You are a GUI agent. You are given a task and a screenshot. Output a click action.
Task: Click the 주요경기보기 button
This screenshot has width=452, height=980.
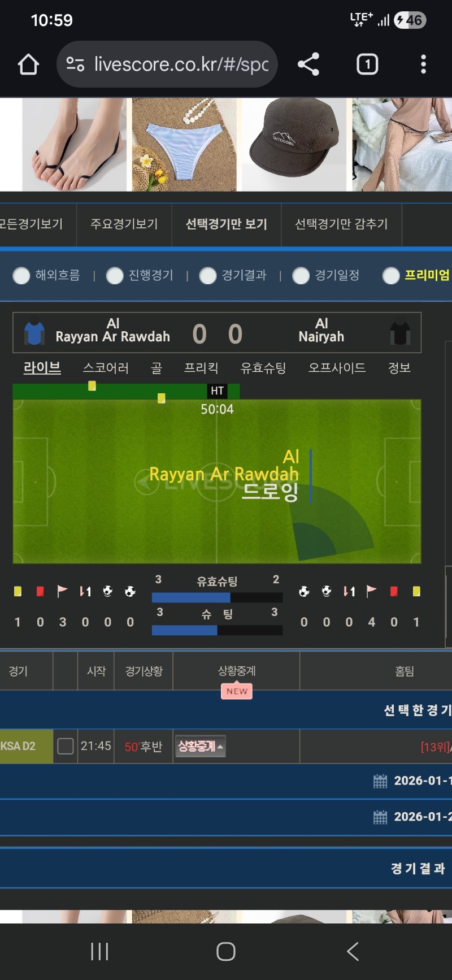[124, 224]
